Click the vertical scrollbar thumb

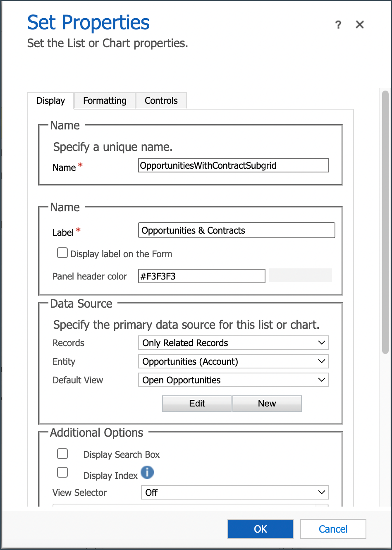tap(385, 222)
